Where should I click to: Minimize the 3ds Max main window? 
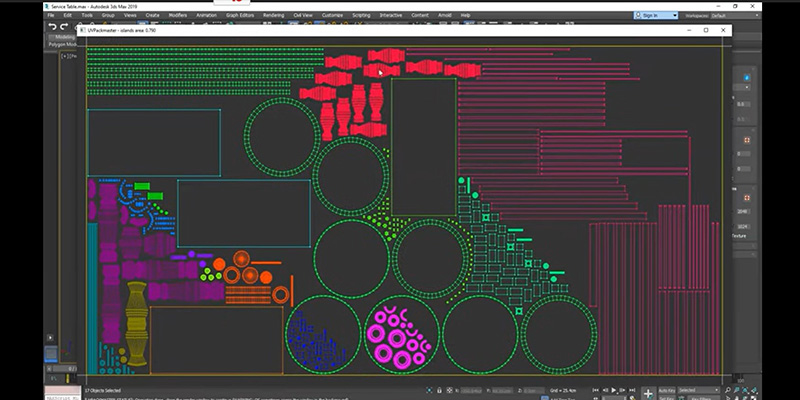[x=718, y=6]
